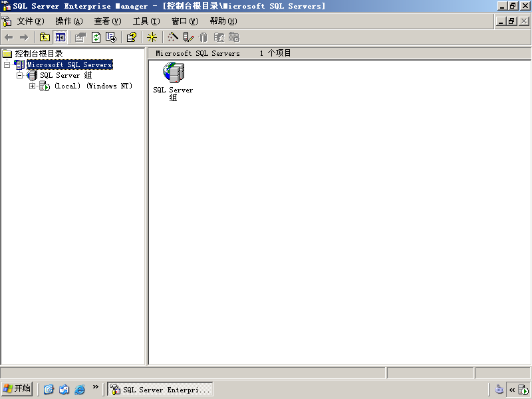
Task: Open the 查看(V) menu
Action: [108, 21]
